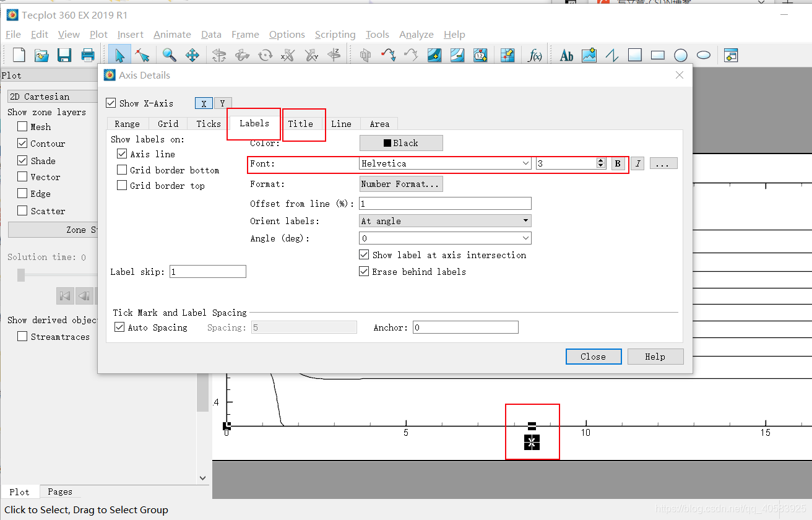The image size is (812, 520).
Task: Open the Analyze menu
Action: 416,34
